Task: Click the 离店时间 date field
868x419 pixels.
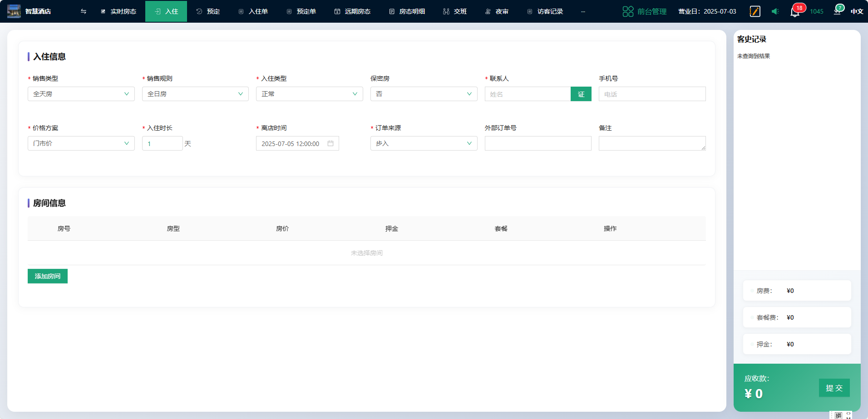Action: tap(297, 143)
